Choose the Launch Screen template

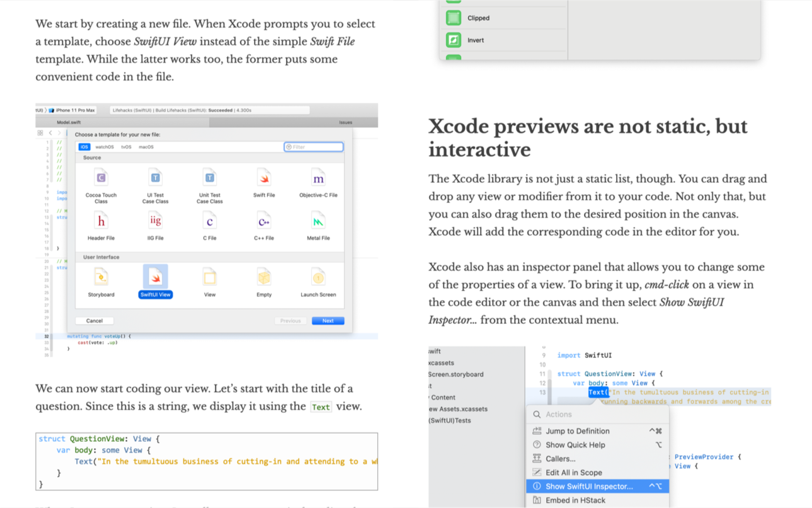[x=318, y=282]
